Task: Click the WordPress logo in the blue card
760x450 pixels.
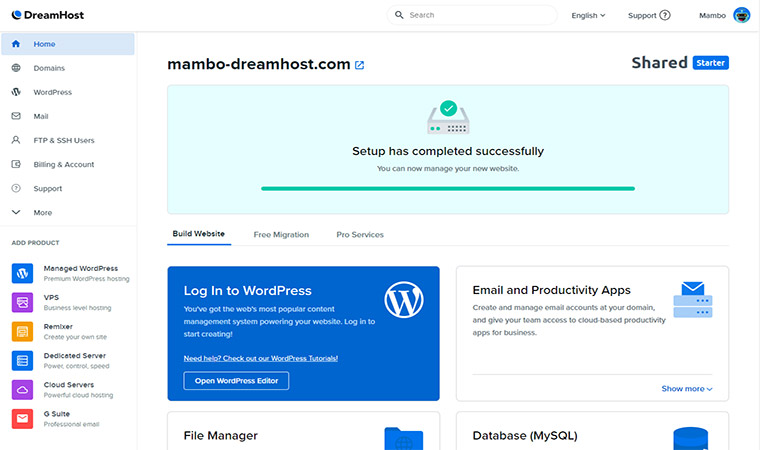Action: pos(404,300)
